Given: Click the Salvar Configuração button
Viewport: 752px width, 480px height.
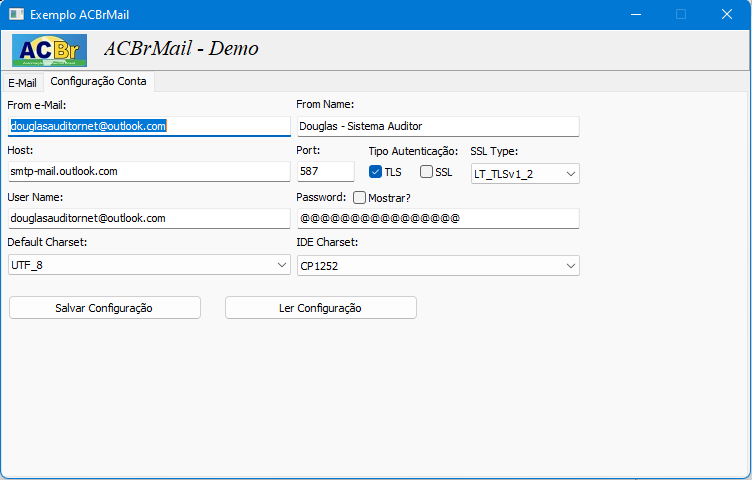Looking at the screenshot, I should tap(105, 307).
